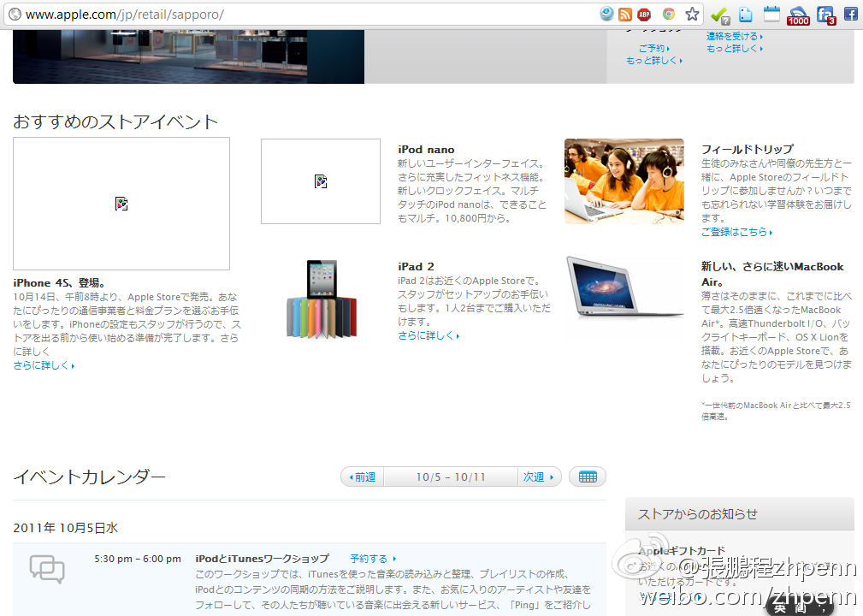Click the 10/5 – 10/11 date range
Screen dimensions: 863x616
click(451, 477)
